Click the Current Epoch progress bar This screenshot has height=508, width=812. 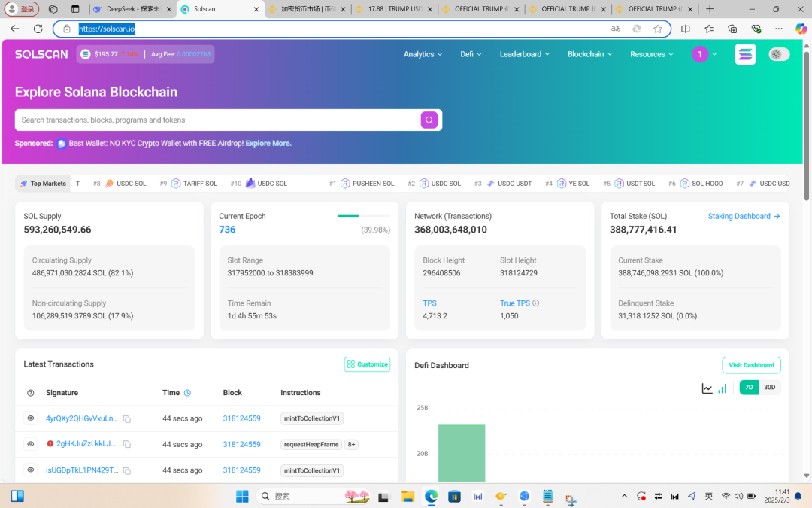tap(364, 216)
